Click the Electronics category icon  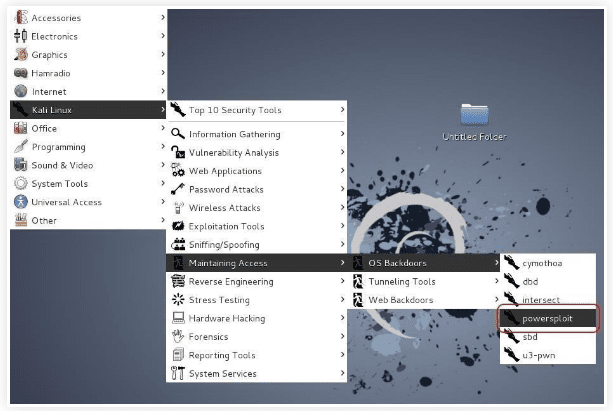(x=20, y=36)
